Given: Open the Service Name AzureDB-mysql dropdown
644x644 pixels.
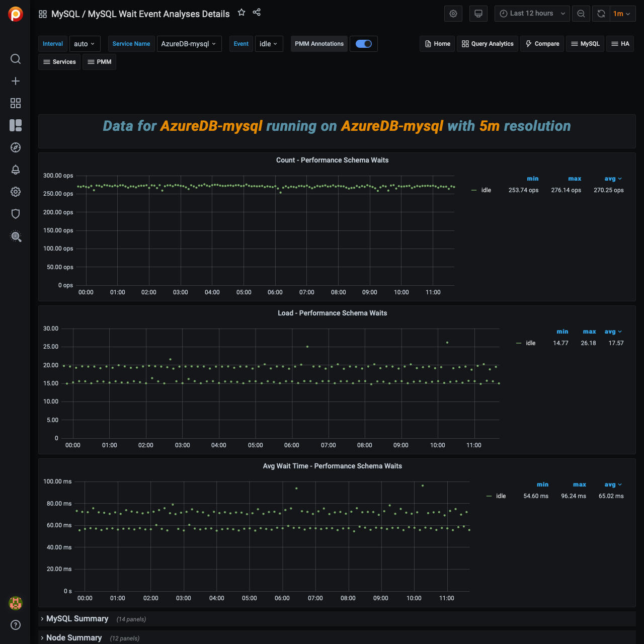Looking at the screenshot, I should point(189,44).
